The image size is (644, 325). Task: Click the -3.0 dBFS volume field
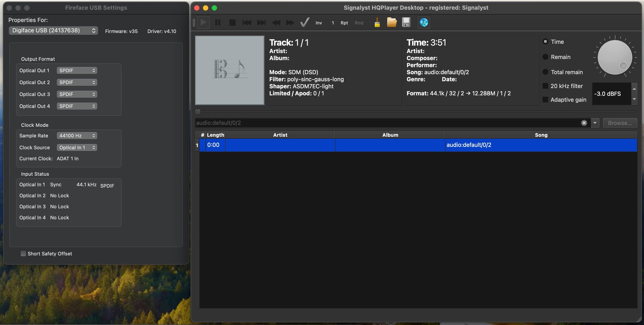(x=611, y=94)
